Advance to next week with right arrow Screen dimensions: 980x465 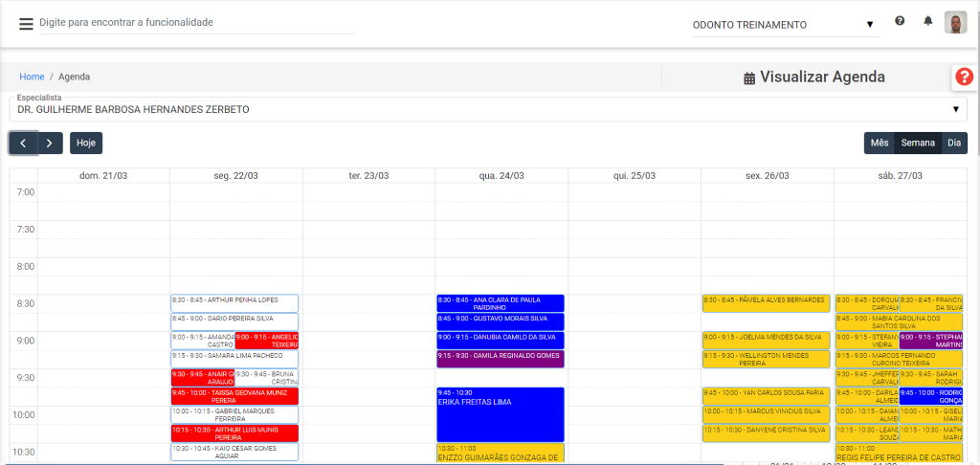coord(50,143)
